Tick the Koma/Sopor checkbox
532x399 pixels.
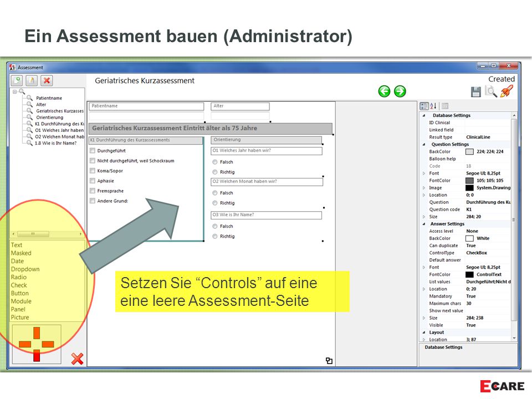93,171
